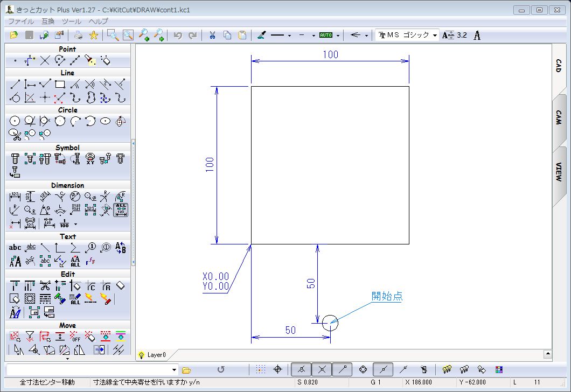The width and height of the screenshot is (571, 392).
Task: Click the Copy icon in the toolbar
Action: [227, 36]
